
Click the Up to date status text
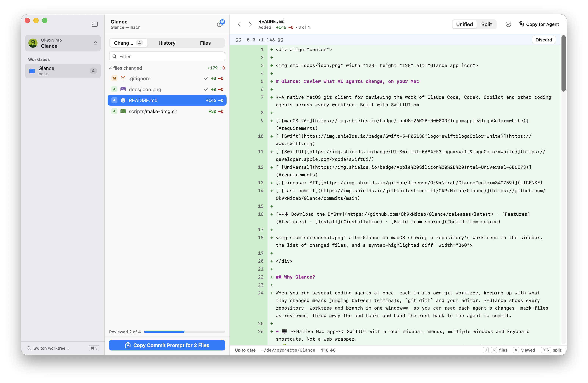coord(245,350)
